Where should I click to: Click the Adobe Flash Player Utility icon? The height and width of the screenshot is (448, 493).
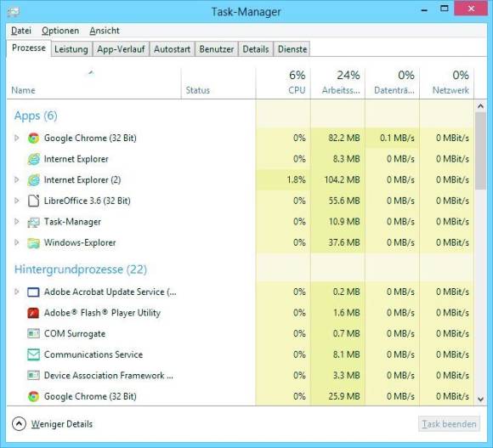(33, 313)
